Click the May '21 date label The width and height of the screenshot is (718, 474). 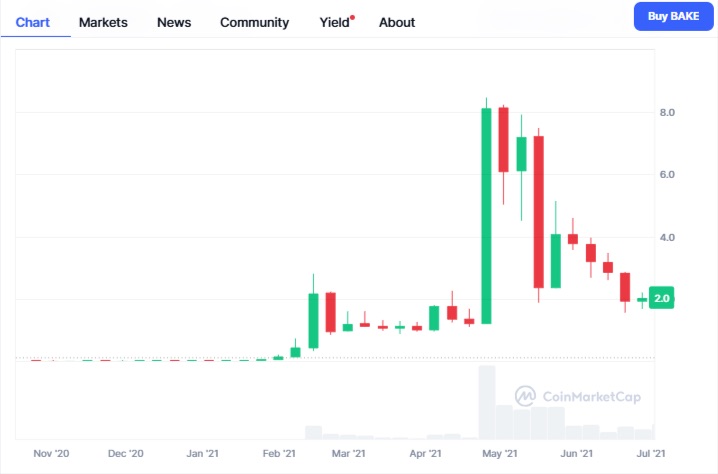click(x=500, y=453)
